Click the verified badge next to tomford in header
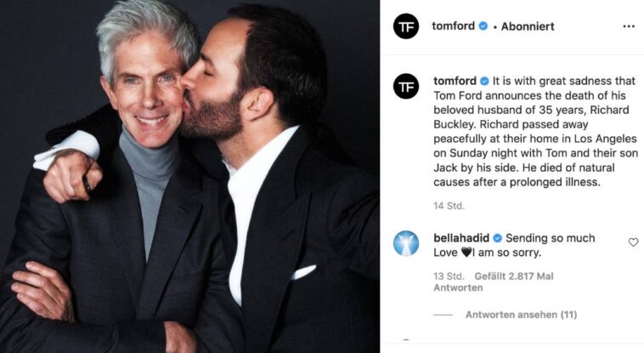This screenshot has height=353, width=644. tap(483, 26)
